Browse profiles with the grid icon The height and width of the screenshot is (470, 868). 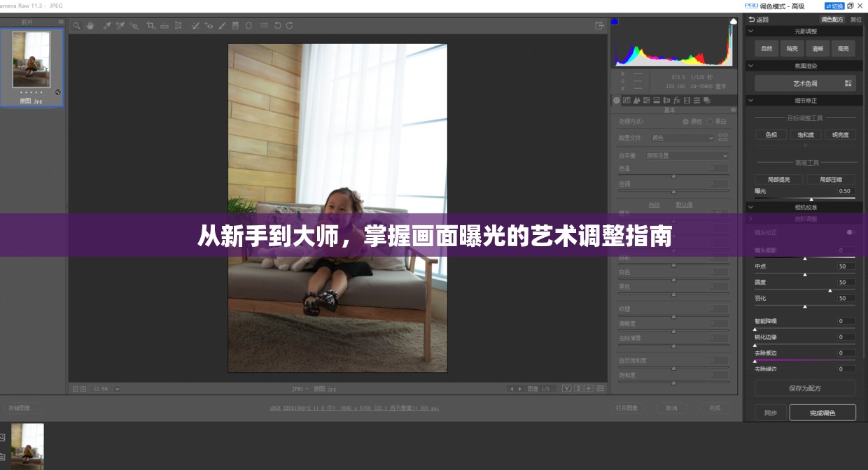pos(723,138)
